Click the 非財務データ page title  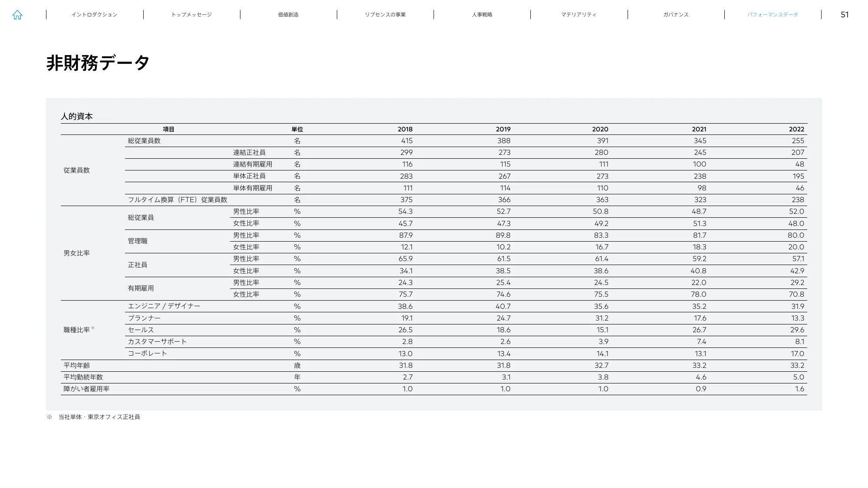coord(97,62)
